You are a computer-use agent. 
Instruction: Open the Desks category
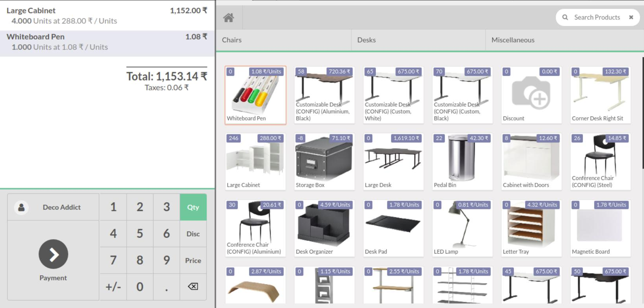(x=366, y=40)
